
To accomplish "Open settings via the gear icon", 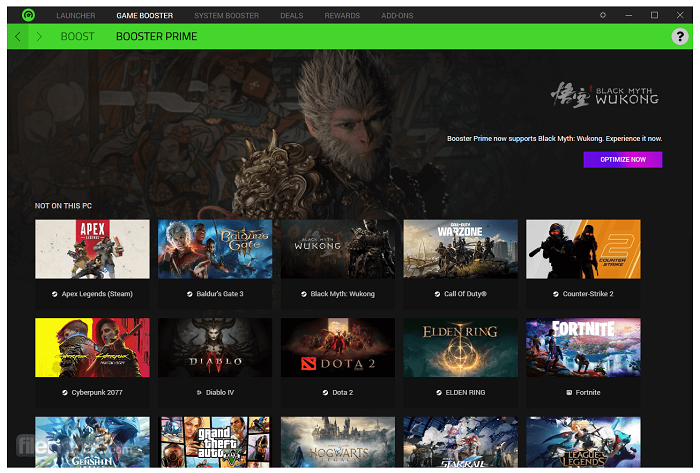I will click(x=602, y=15).
